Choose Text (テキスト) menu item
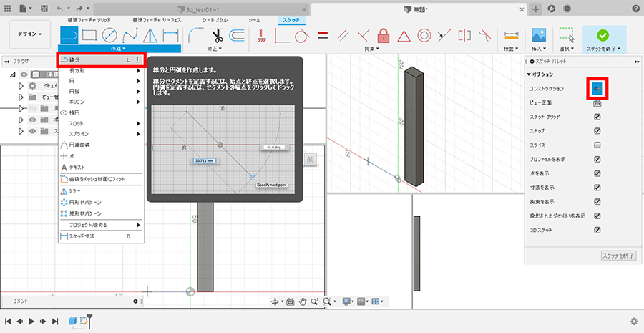This screenshot has width=644, height=333. [101, 168]
